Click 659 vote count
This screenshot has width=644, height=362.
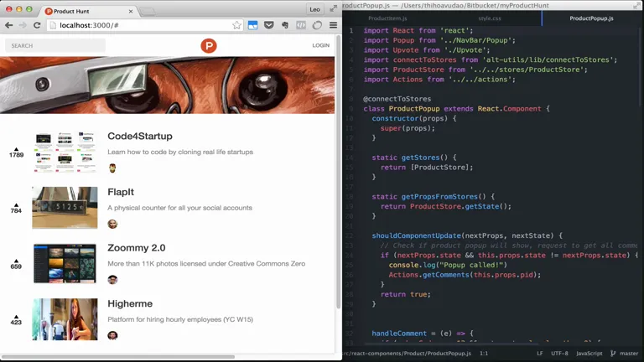coord(16,266)
